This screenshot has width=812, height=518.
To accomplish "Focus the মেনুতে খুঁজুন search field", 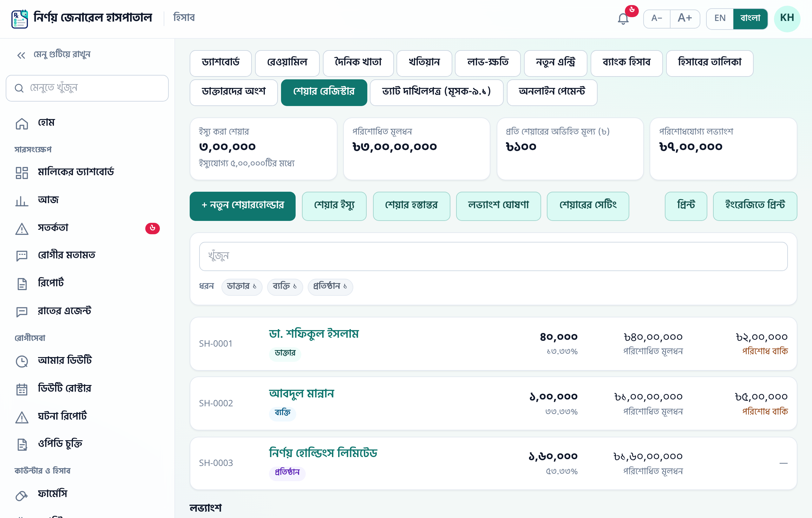I will [87, 88].
